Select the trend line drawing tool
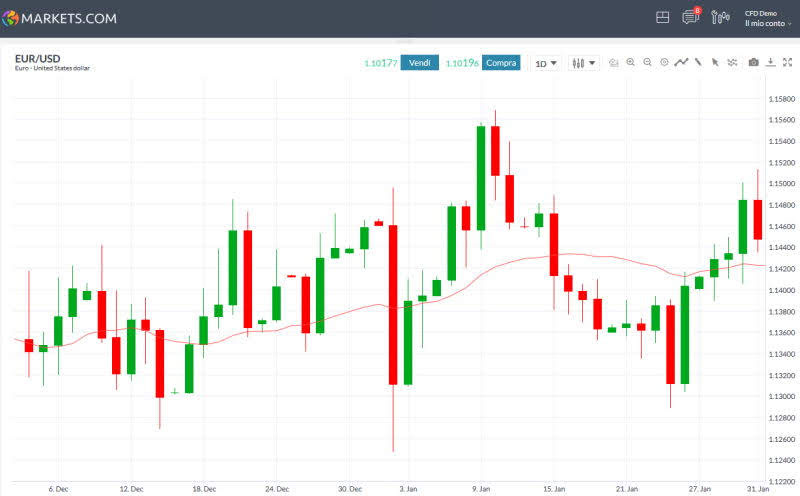The width and height of the screenshot is (800, 496). coord(698,63)
